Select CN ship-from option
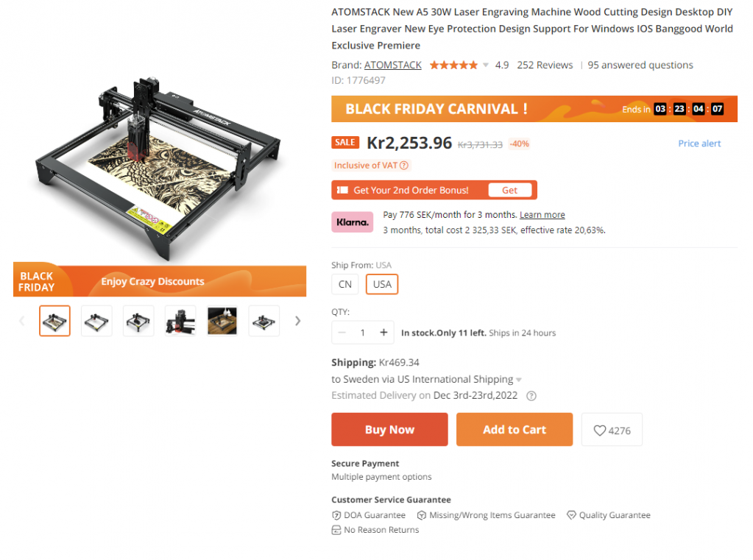The height and width of the screenshot is (560, 753). pos(344,284)
